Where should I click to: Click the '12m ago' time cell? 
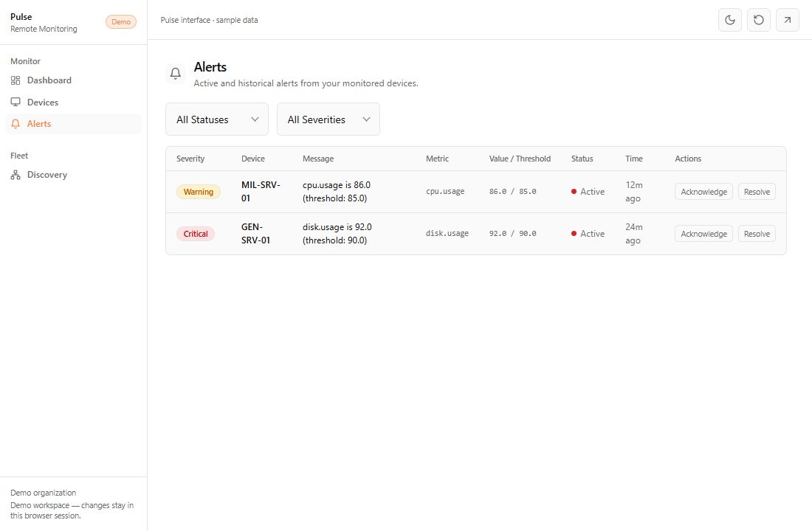tap(634, 192)
